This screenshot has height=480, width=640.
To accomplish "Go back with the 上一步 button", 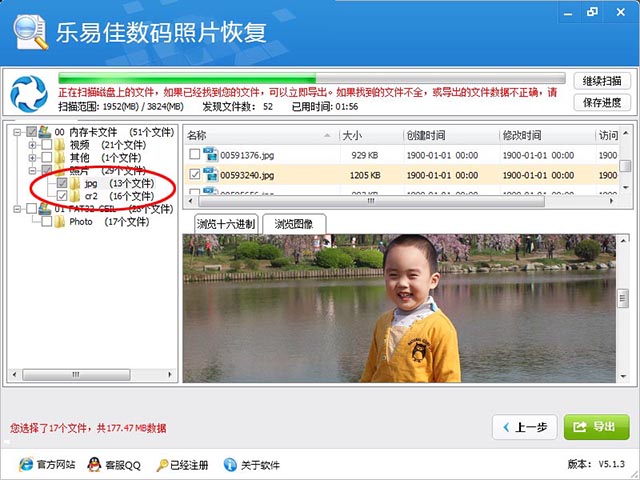I will [x=525, y=427].
